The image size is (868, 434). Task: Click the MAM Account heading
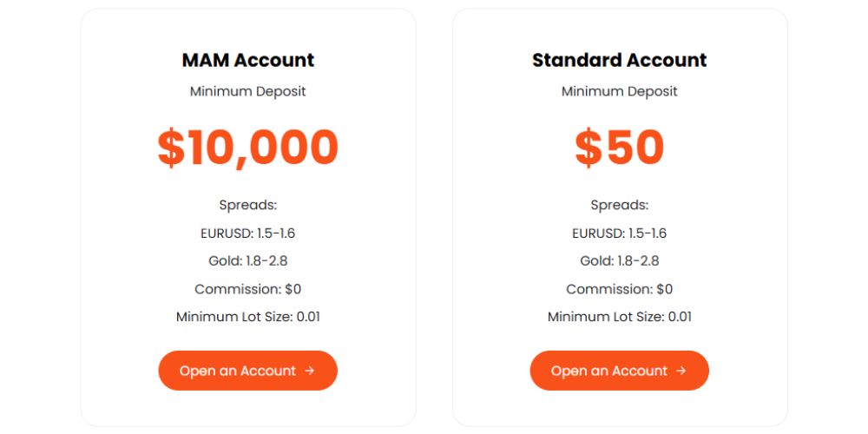(x=248, y=61)
